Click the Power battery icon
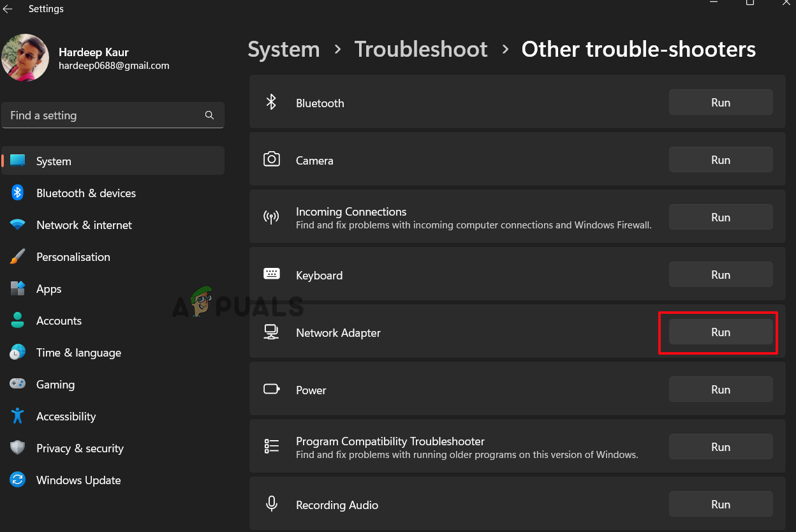The image size is (796, 532). pos(272,389)
